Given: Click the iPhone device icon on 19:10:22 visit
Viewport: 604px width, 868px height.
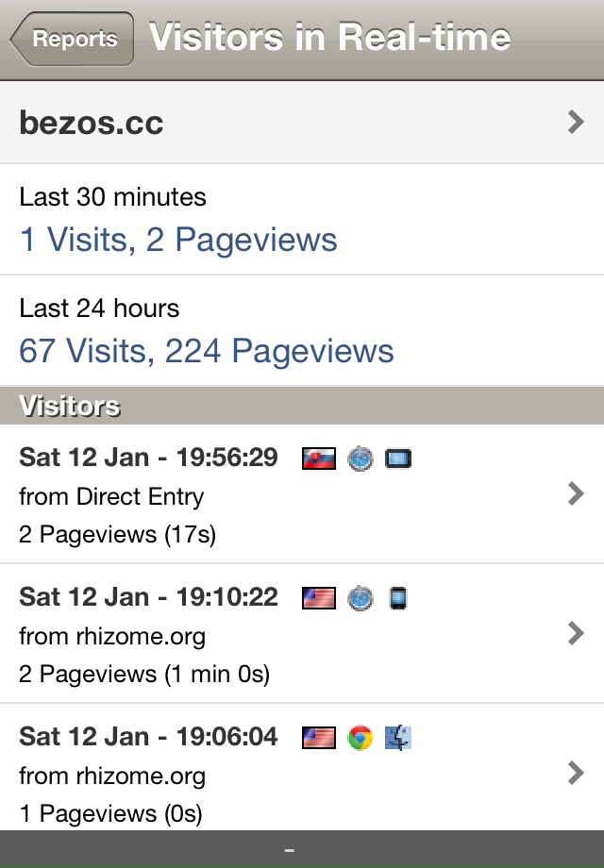Looking at the screenshot, I should [x=398, y=598].
